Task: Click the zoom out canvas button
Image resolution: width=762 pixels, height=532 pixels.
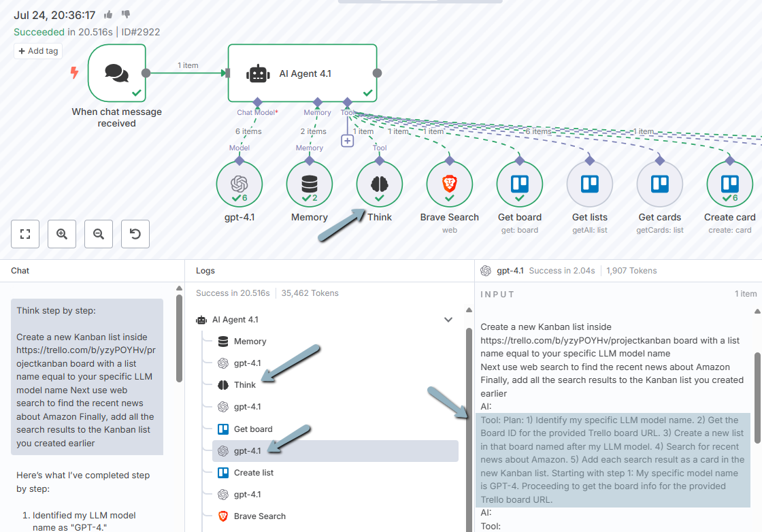Action: (x=99, y=234)
